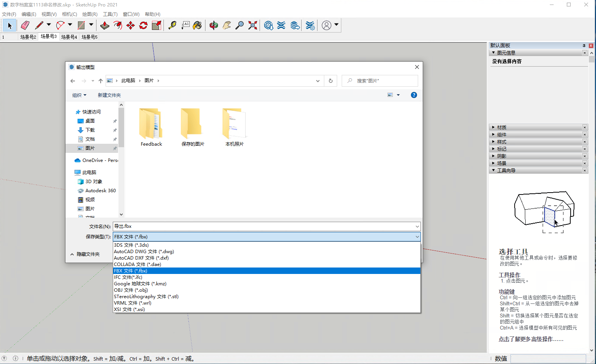Select the Pan hand tool

[x=227, y=25]
